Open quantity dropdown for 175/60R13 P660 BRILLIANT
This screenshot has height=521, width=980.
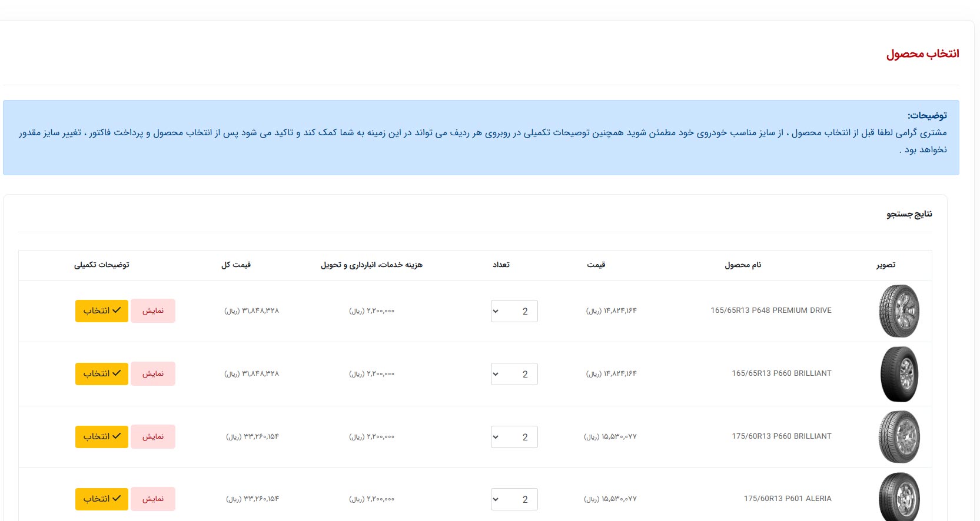[514, 437]
